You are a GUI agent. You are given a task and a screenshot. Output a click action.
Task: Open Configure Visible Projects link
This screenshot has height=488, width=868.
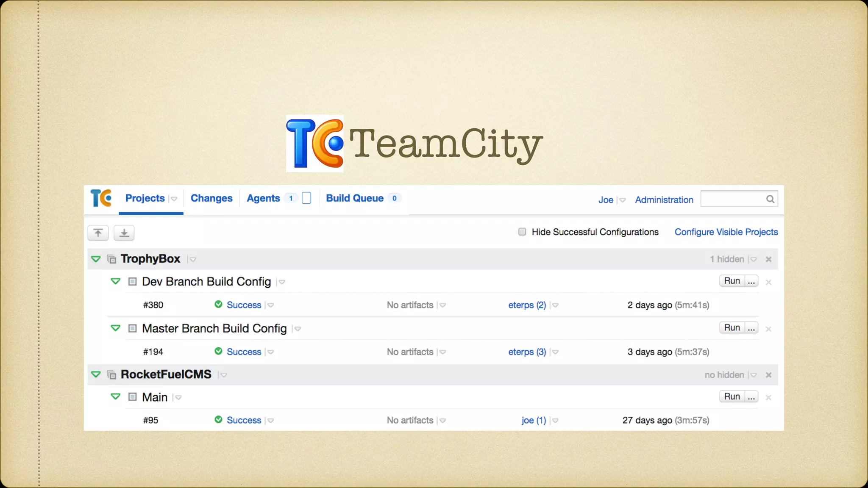726,232
